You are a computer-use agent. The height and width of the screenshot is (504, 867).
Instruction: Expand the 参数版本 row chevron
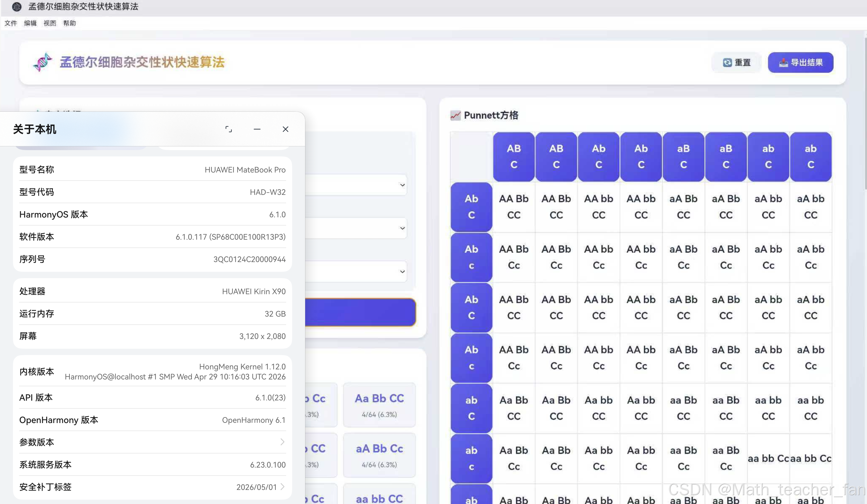[282, 442]
